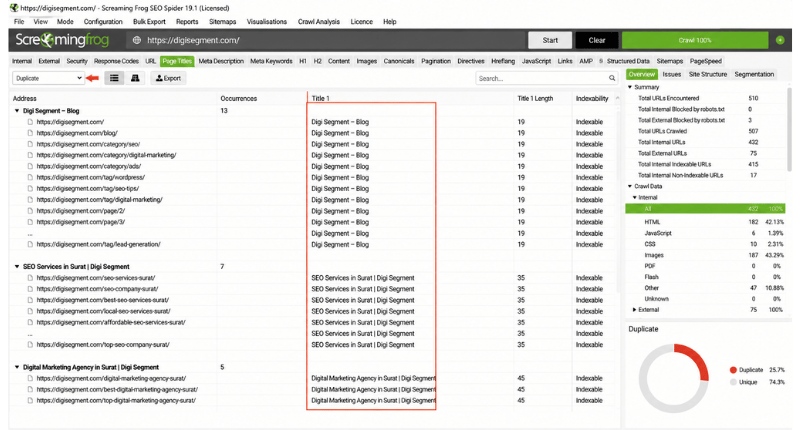This screenshot has width=800, height=430.
Task: Select the highlighted All row in Crawl Data
Action: point(705,209)
